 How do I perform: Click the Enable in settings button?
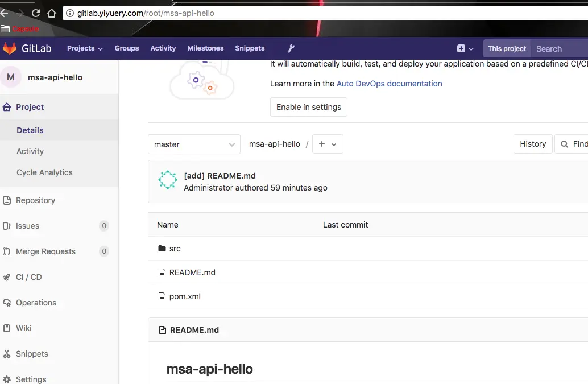[309, 107]
